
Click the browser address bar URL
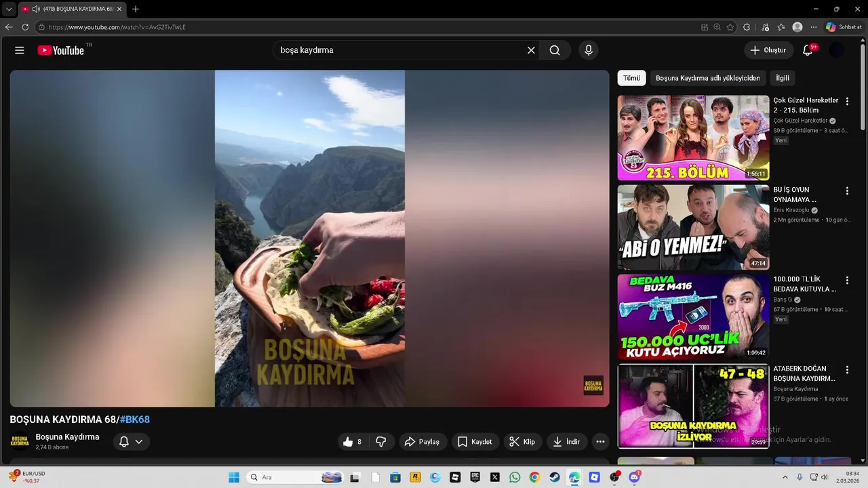pyautogui.click(x=117, y=27)
